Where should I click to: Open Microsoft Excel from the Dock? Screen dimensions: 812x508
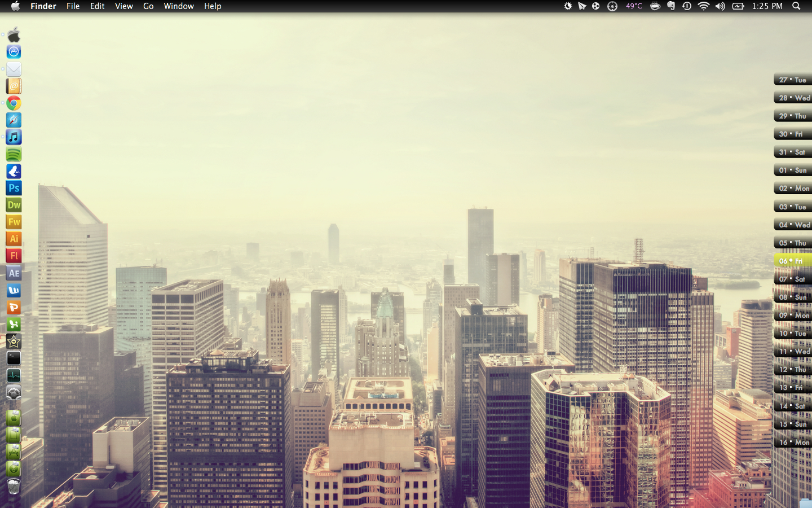(14, 324)
